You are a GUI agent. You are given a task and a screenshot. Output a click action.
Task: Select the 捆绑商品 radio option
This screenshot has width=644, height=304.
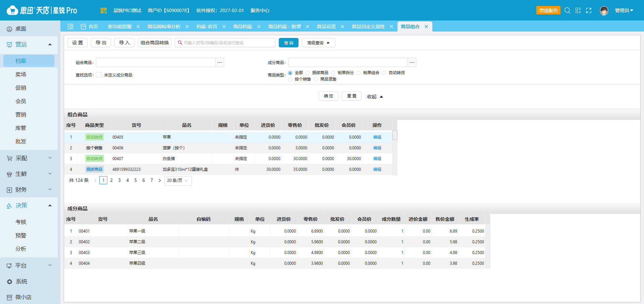point(308,73)
